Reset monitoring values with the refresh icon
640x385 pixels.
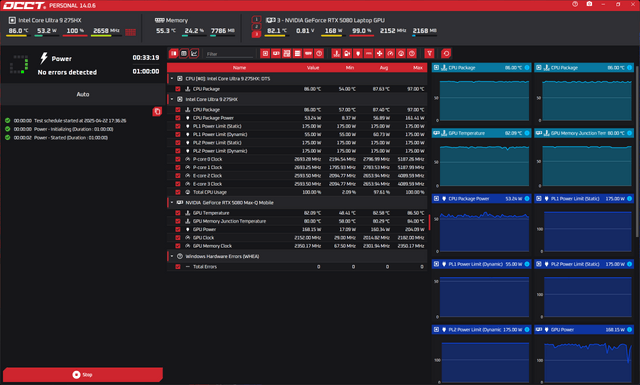coord(446,53)
